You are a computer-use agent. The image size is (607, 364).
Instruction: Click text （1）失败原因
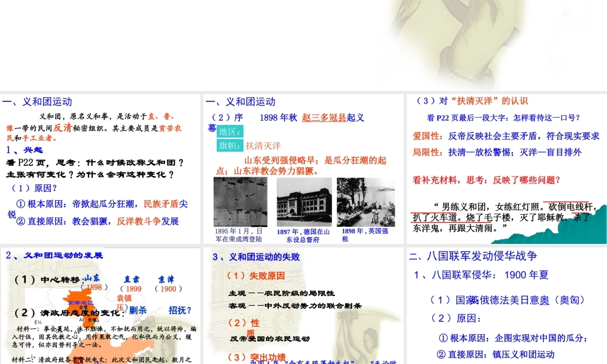256,276
